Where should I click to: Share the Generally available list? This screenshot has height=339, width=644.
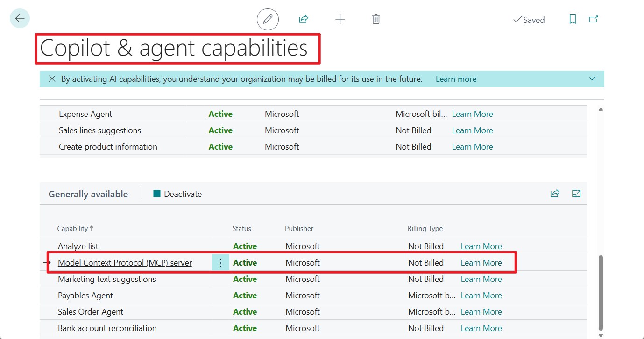(555, 194)
